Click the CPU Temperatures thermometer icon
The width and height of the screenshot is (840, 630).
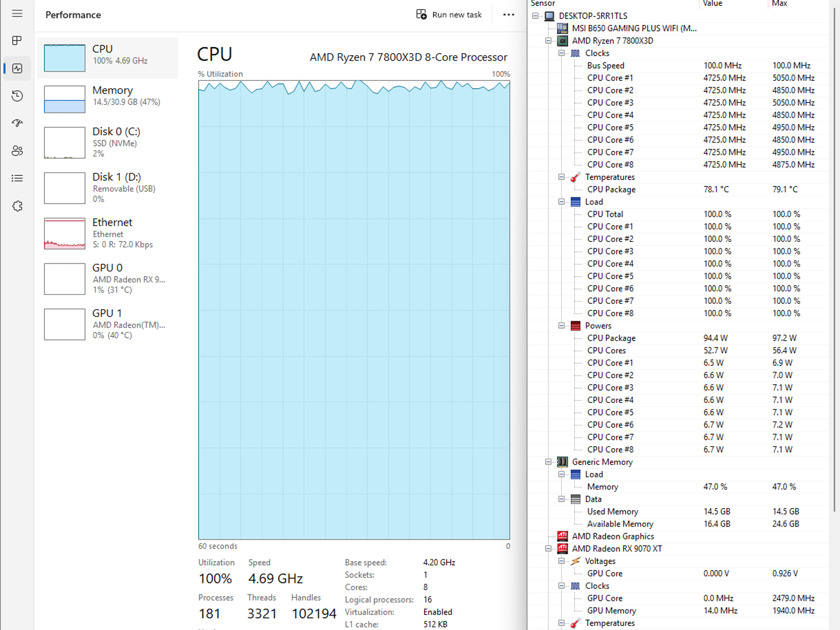pos(575,177)
